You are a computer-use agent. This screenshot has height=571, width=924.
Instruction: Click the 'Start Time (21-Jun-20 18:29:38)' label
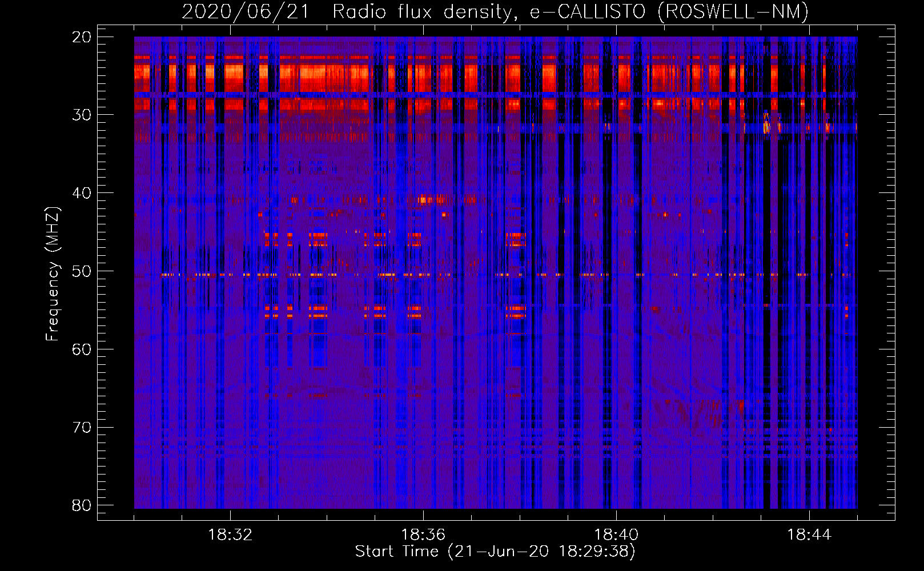495,552
